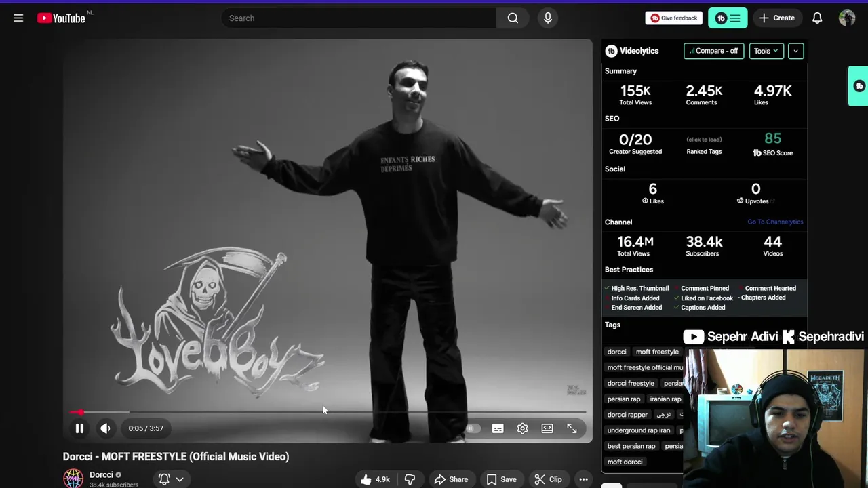Open notifications bell in the header

pyautogui.click(x=817, y=18)
